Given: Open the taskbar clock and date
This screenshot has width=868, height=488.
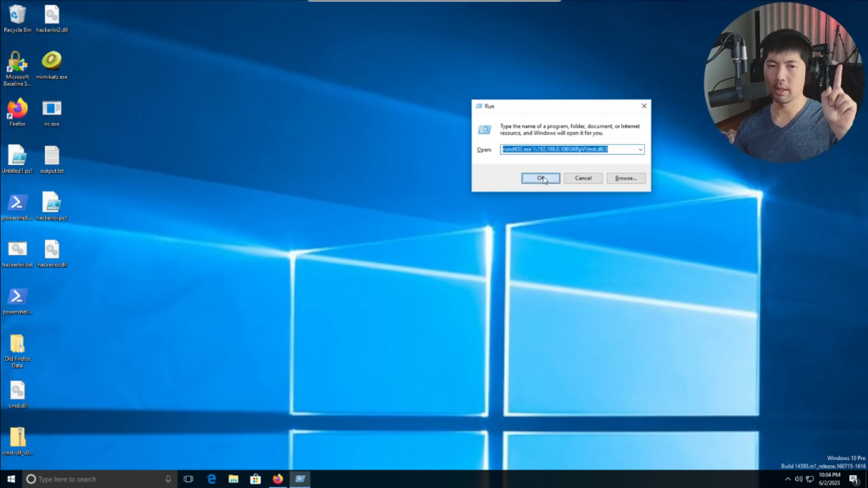Looking at the screenshot, I should [x=829, y=480].
